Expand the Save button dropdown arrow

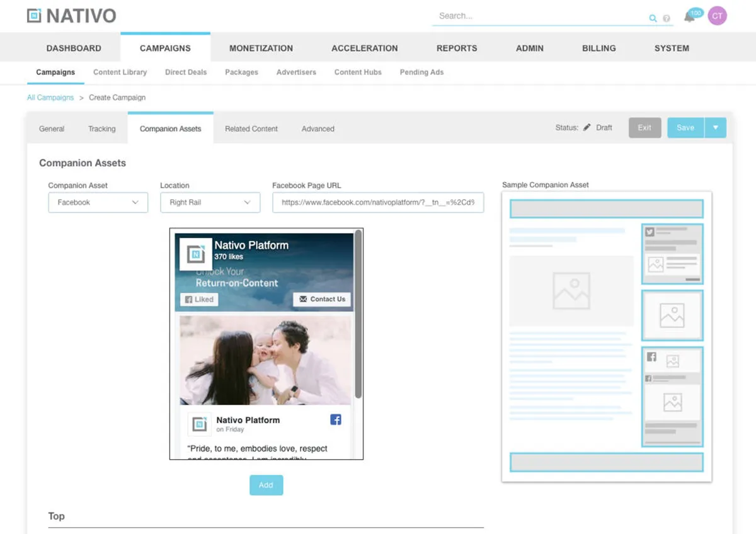[715, 127]
